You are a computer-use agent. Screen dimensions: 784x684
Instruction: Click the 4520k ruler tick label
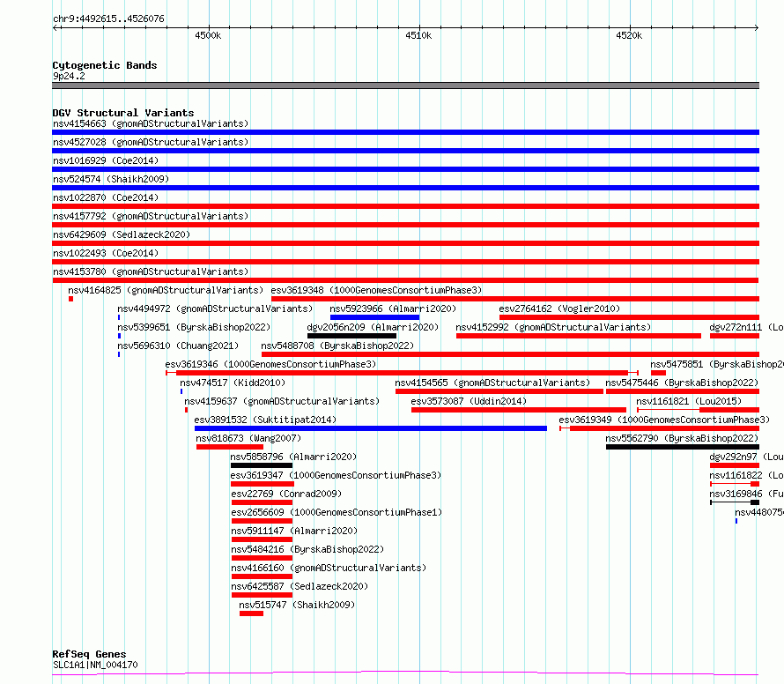coord(629,35)
